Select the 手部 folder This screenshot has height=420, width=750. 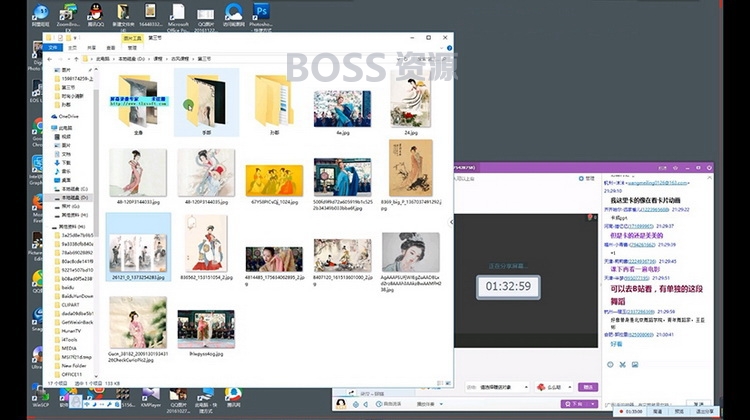click(207, 102)
